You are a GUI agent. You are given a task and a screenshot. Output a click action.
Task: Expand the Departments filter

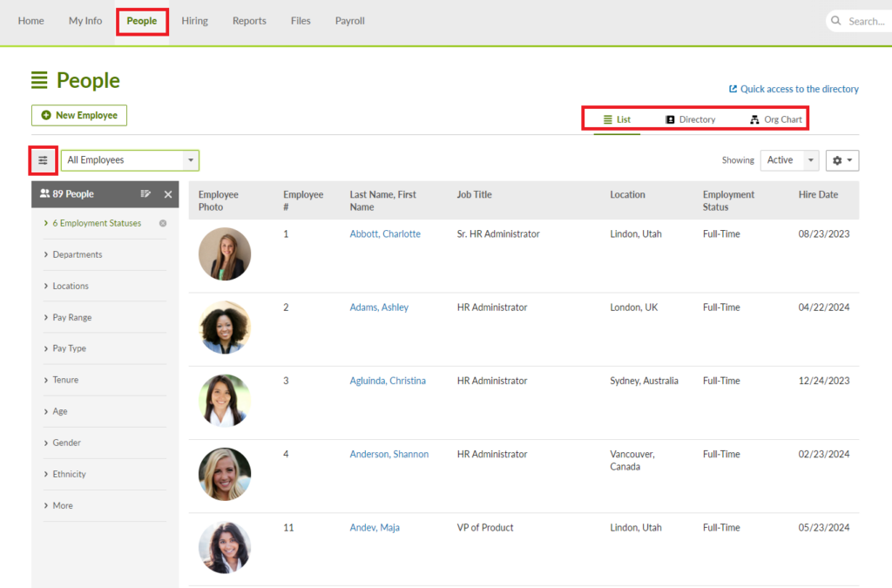pos(75,254)
